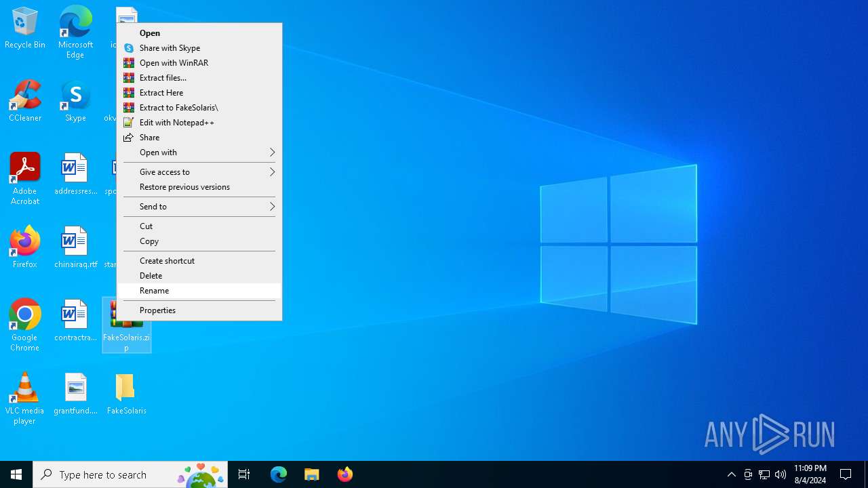Viewport: 868px width, 488px height.
Task: Open the volume tray icon
Action: pyautogui.click(x=781, y=474)
